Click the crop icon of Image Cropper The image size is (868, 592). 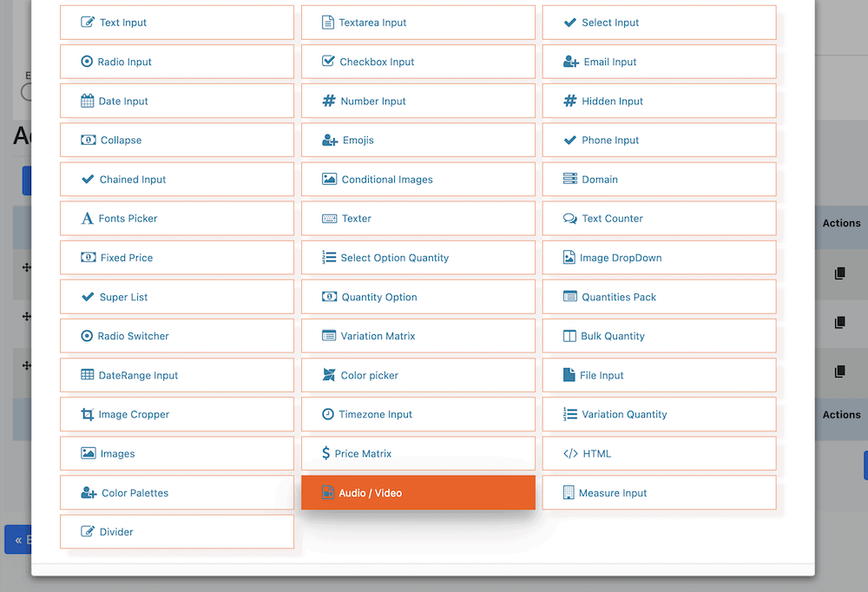87,414
